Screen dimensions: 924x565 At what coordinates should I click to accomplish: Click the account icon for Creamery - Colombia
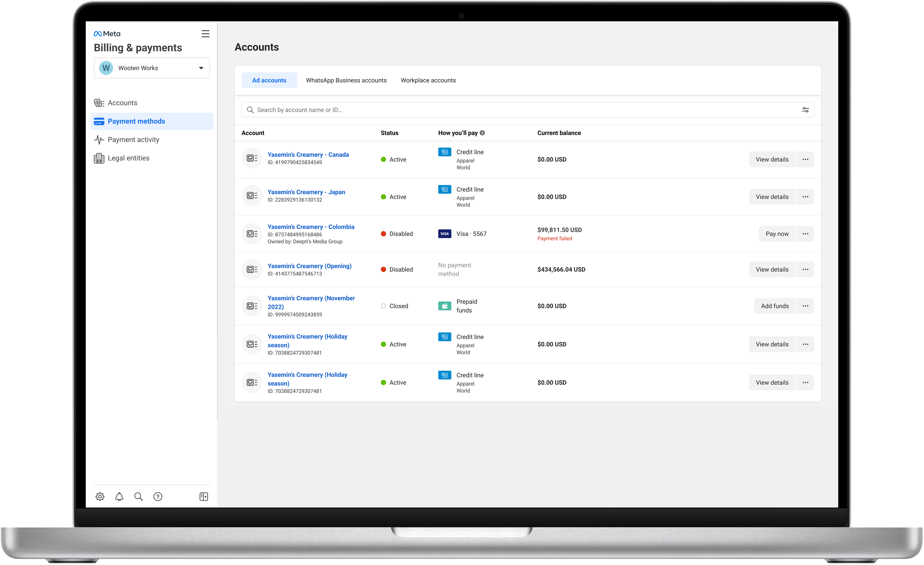point(252,234)
